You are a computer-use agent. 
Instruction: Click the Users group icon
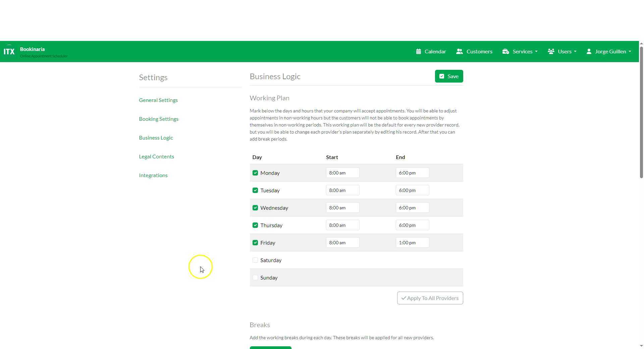coord(552,51)
